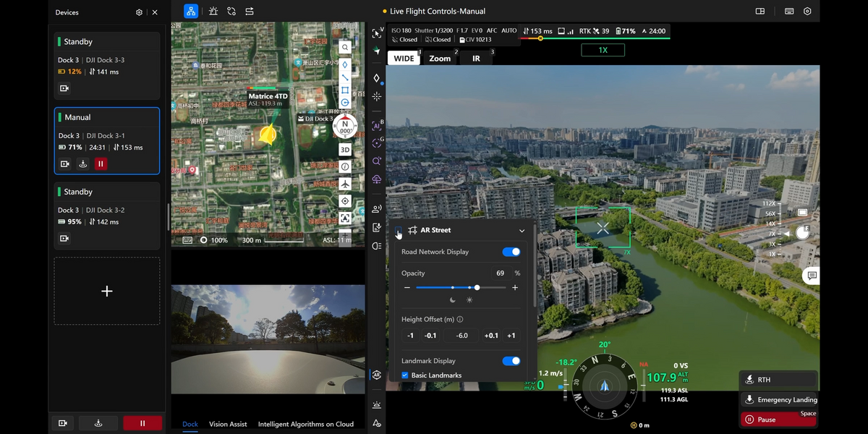868x434 pixels.
Task: Click the chat message bubble on camera view
Action: click(812, 276)
